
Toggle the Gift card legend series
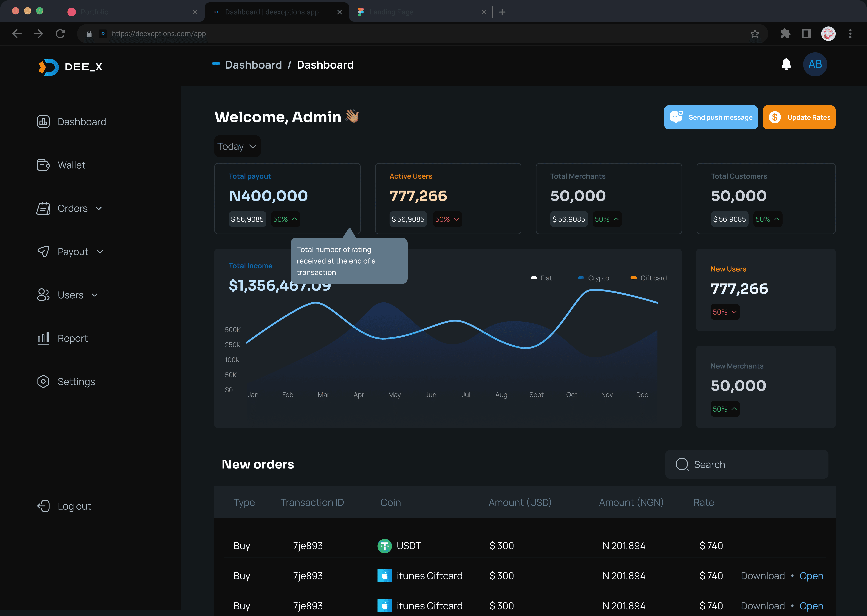648,278
